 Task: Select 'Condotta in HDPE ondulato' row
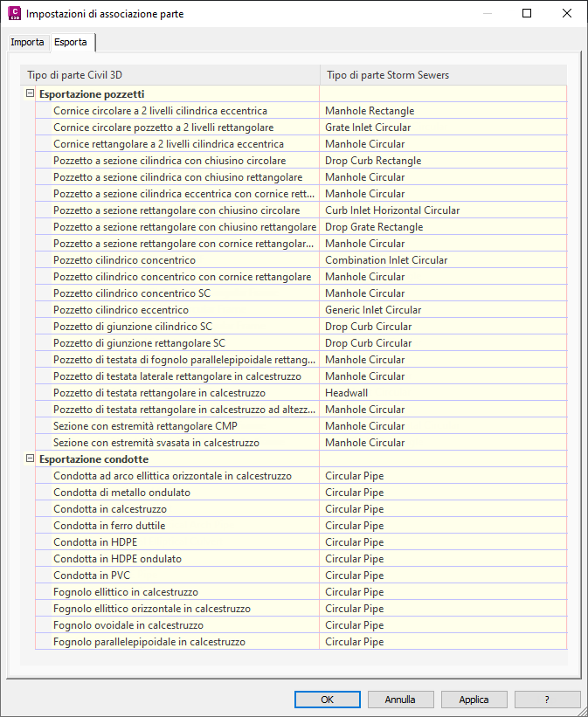[177, 559]
